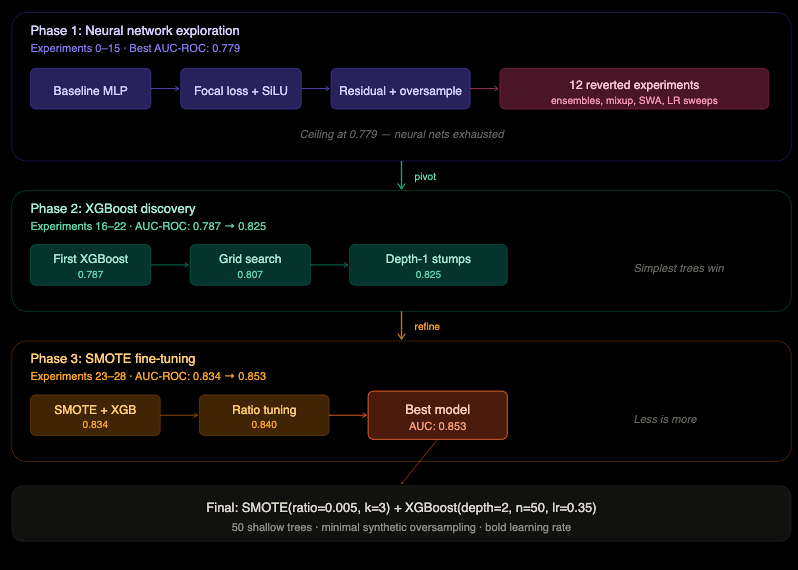The image size is (798, 570).
Task: Click the Residual + oversample box
Action: pyautogui.click(x=401, y=89)
